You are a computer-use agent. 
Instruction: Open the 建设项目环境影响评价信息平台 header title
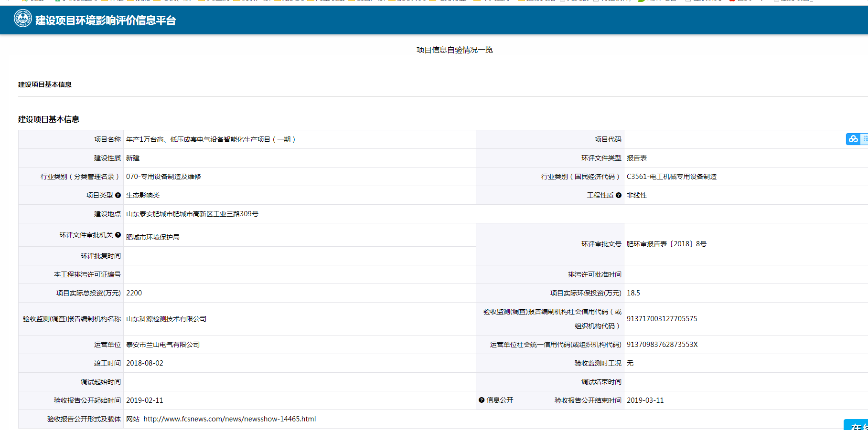(x=106, y=21)
